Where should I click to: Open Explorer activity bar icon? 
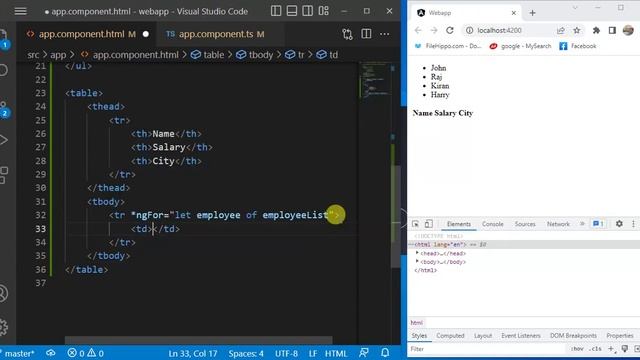(x=4, y=38)
